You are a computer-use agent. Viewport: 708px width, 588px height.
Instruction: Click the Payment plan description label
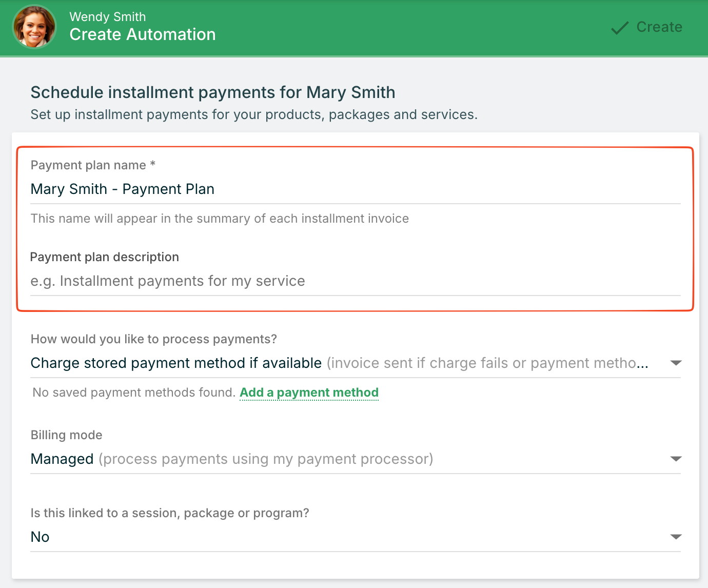point(105,257)
